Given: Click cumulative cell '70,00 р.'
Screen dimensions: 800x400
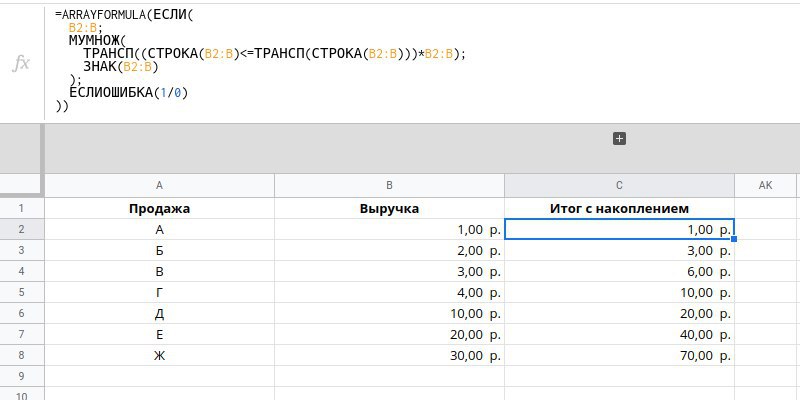Looking at the screenshot, I should point(619,355).
